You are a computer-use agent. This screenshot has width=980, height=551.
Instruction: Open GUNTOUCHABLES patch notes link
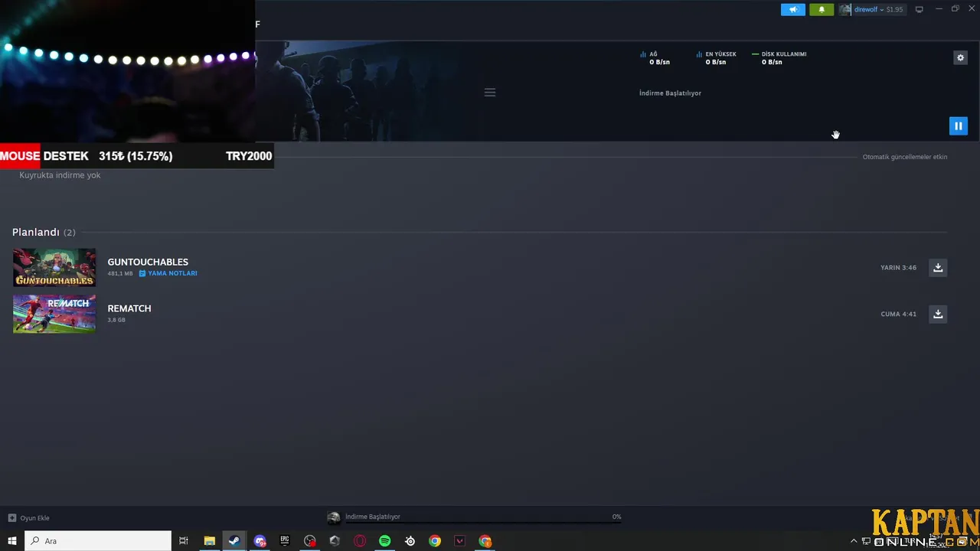point(168,273)
